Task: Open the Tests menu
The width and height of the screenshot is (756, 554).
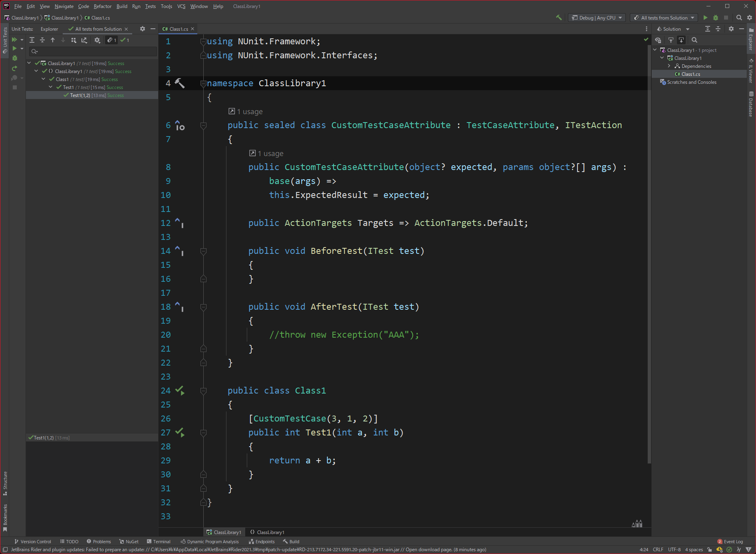Action: click(x=150, y=6)
